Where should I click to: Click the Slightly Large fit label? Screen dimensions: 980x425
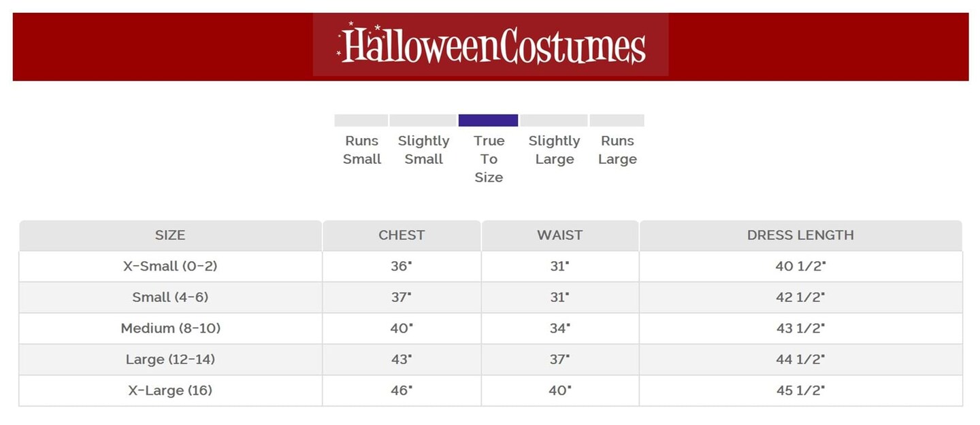pos(554,150)
